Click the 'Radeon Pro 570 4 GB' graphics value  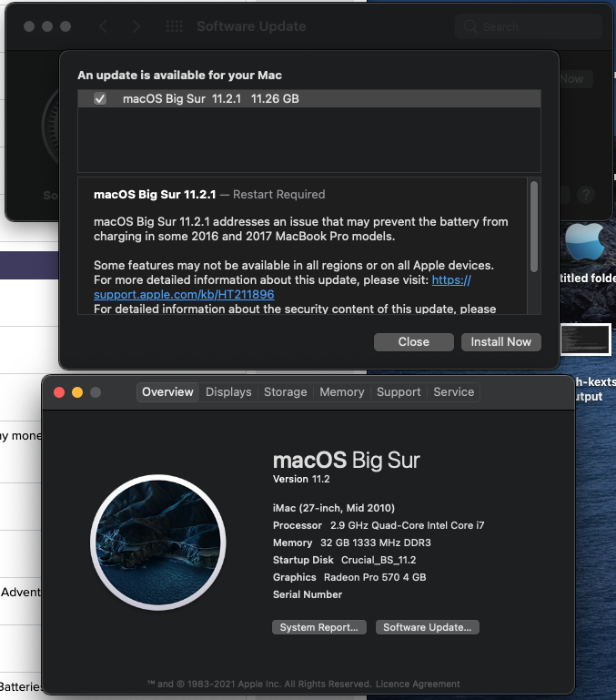click(375, 577)
